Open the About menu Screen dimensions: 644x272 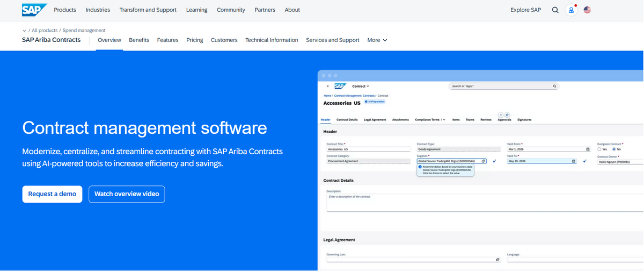[292, 10]
